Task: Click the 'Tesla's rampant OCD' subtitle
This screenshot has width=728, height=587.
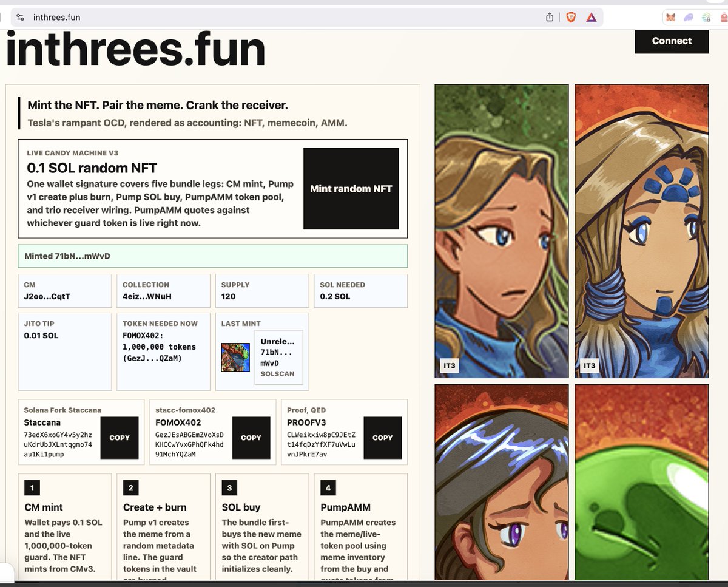Action: pos(187,123)
